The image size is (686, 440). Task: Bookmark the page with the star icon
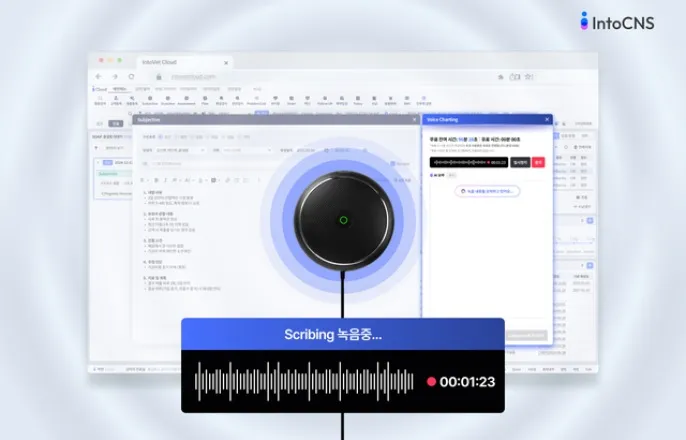528,77
